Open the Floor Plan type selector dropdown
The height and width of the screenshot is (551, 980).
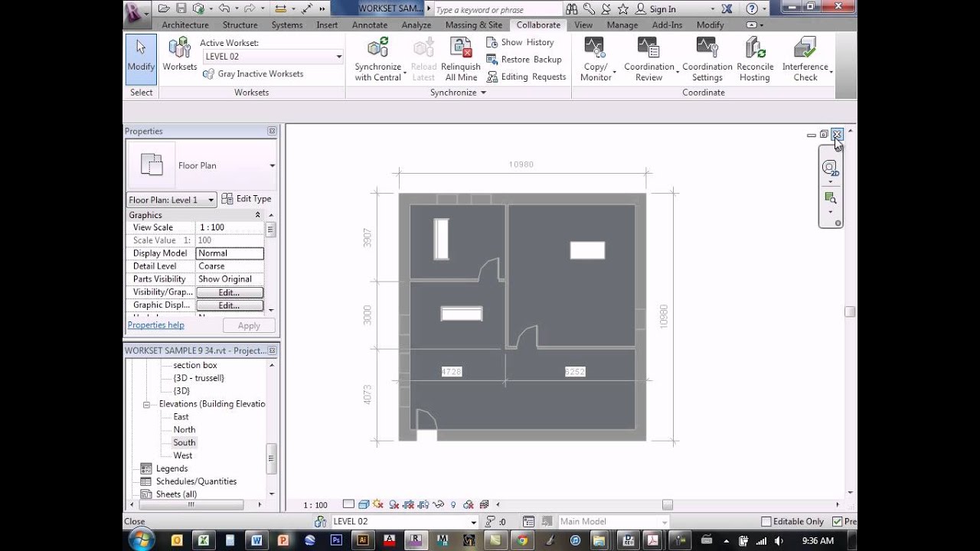271,165
